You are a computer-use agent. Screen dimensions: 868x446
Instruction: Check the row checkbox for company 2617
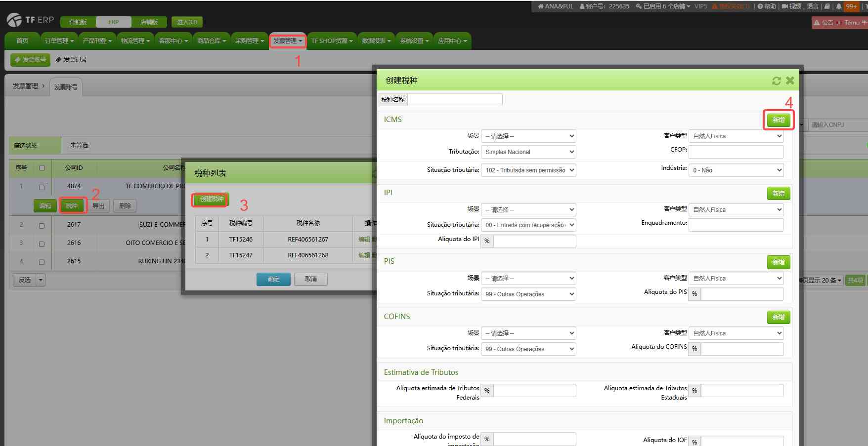[42, 225]
